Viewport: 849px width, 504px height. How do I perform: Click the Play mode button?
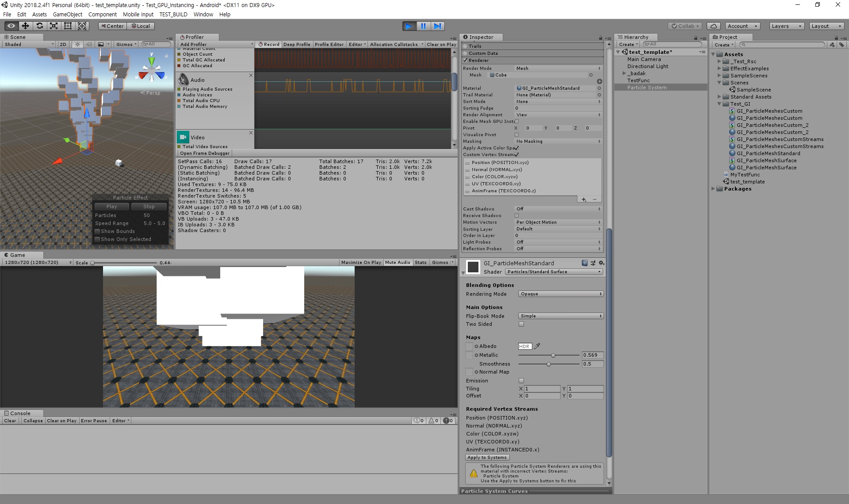pos(409,26)
